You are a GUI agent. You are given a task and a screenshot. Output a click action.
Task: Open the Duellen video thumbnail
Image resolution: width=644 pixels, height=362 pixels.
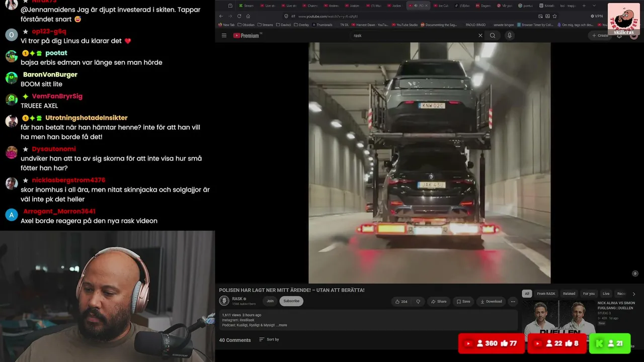[x=558, y=322]
